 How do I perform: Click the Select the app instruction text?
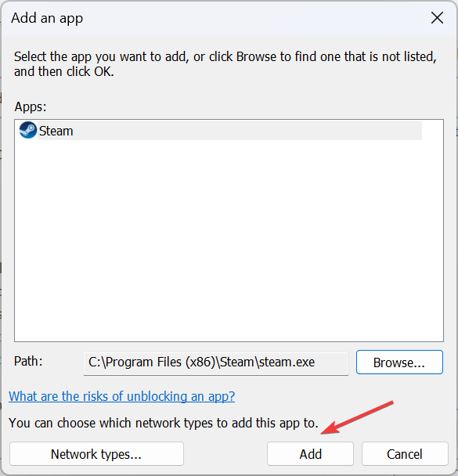[225, 64]
